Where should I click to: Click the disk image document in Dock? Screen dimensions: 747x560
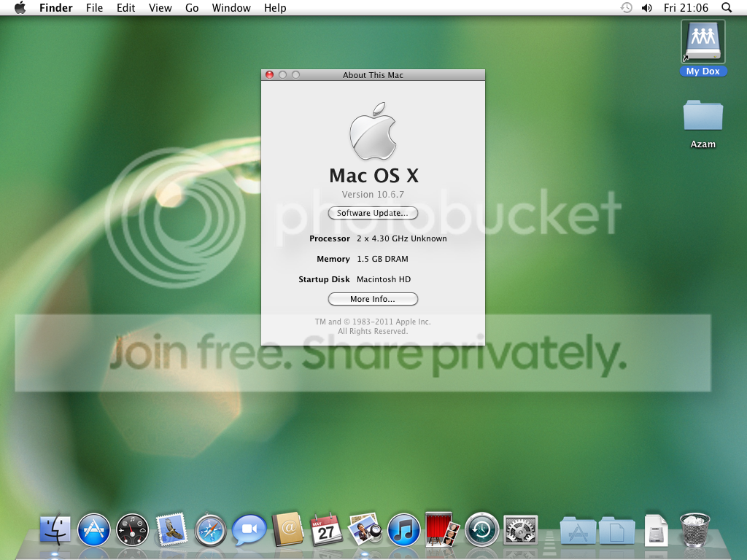(656, 530)
